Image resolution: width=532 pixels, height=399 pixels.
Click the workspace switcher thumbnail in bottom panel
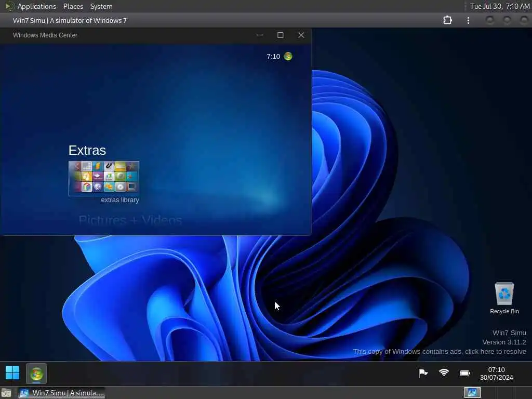[472, 393]
